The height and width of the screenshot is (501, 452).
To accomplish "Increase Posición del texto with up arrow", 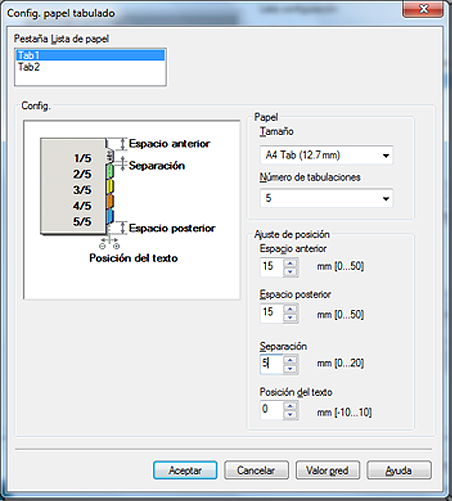I will [x=290, y=406].
